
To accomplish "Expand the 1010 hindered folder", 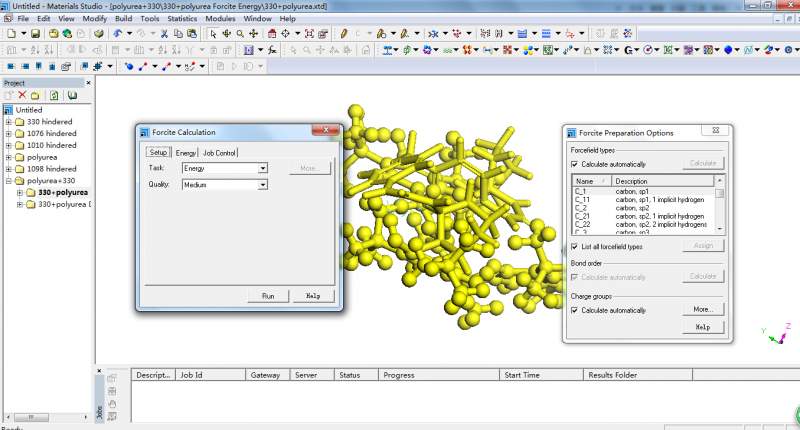I will 8,145.
